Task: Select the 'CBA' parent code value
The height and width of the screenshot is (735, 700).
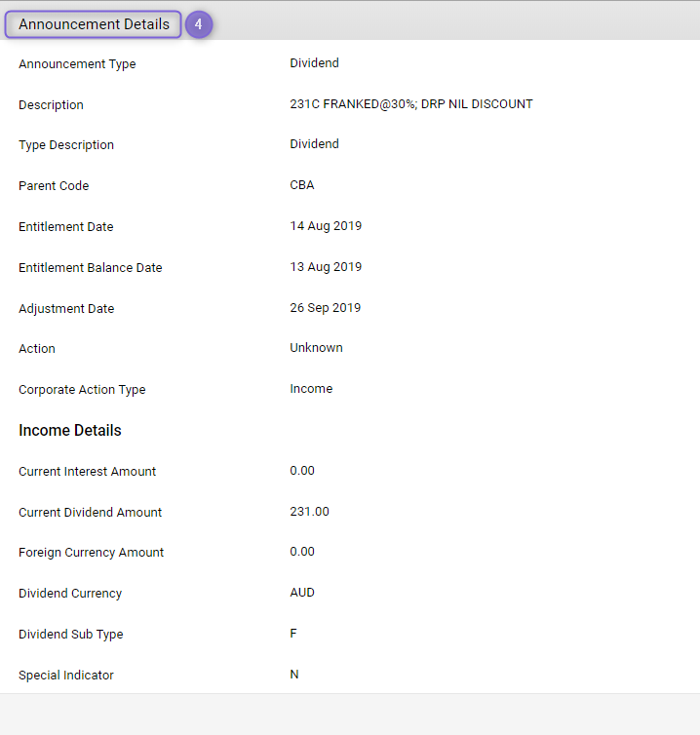Action: (302, 185)
